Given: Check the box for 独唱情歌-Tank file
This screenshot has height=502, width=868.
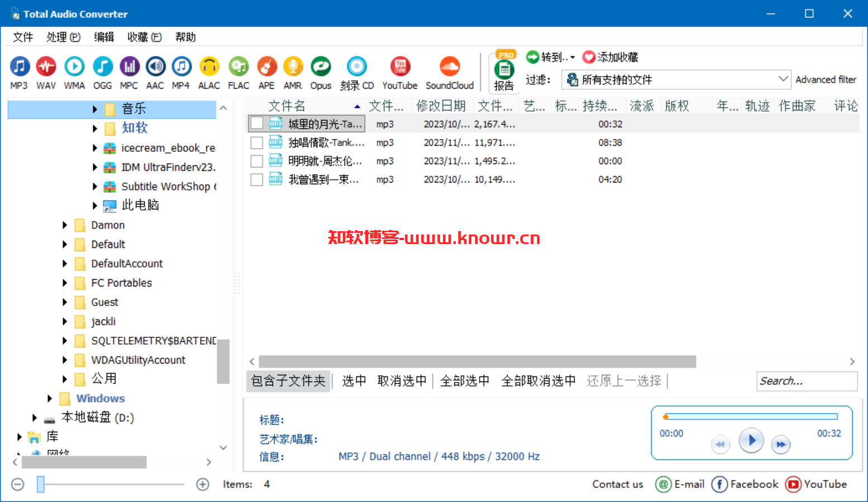Looking at the screenshot, I should click(x=257, y=143).
